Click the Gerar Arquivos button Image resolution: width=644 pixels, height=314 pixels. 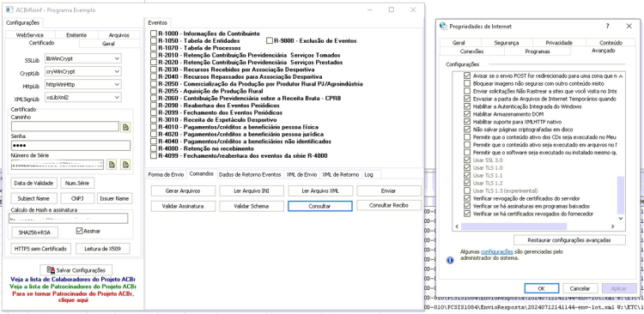(x=183, y=190)
